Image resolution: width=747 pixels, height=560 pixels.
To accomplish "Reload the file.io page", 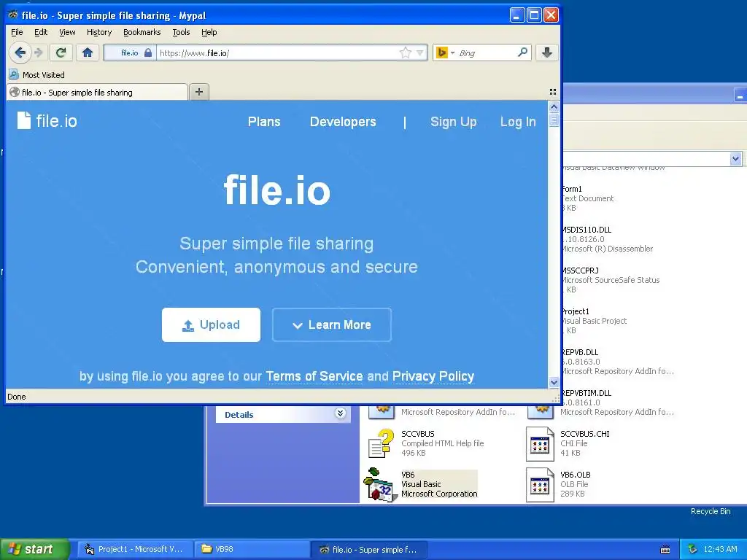I will [x=61, y=52].
